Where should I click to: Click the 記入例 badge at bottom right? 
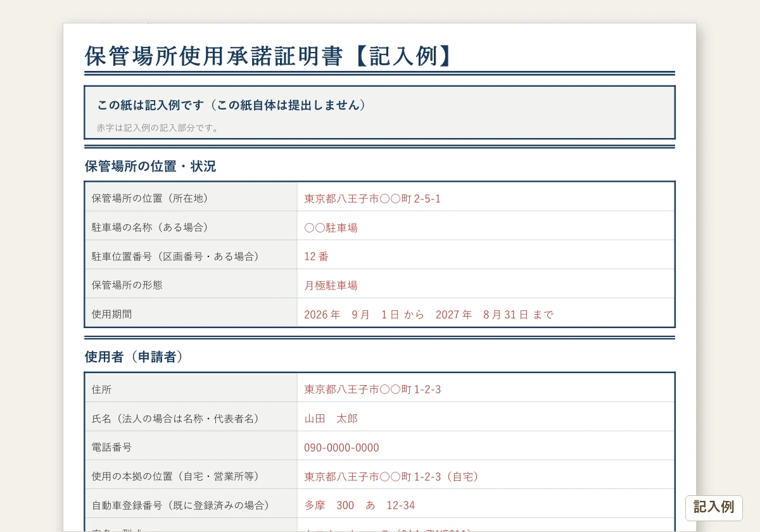pyautogui.click(x=714, y=507)
